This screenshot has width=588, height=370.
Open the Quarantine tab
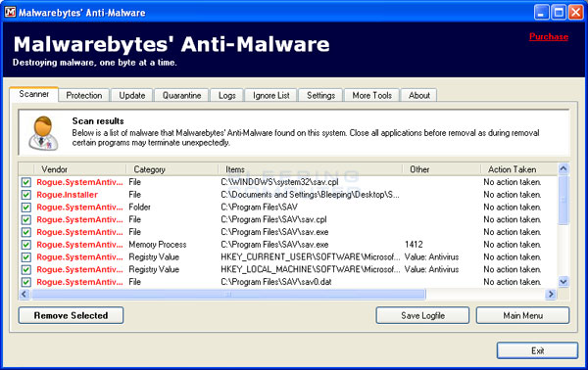tap(181, 96)
